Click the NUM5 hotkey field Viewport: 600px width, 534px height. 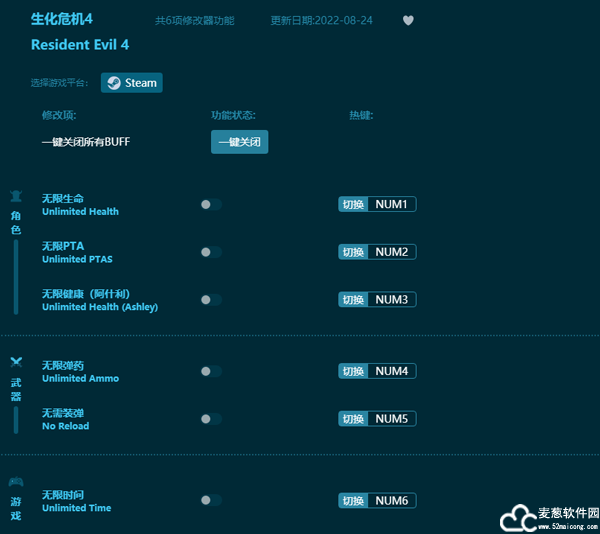(392, 418)
